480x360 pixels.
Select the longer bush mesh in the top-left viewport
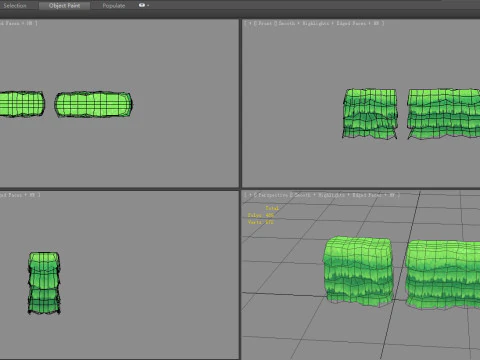point(93,104)
